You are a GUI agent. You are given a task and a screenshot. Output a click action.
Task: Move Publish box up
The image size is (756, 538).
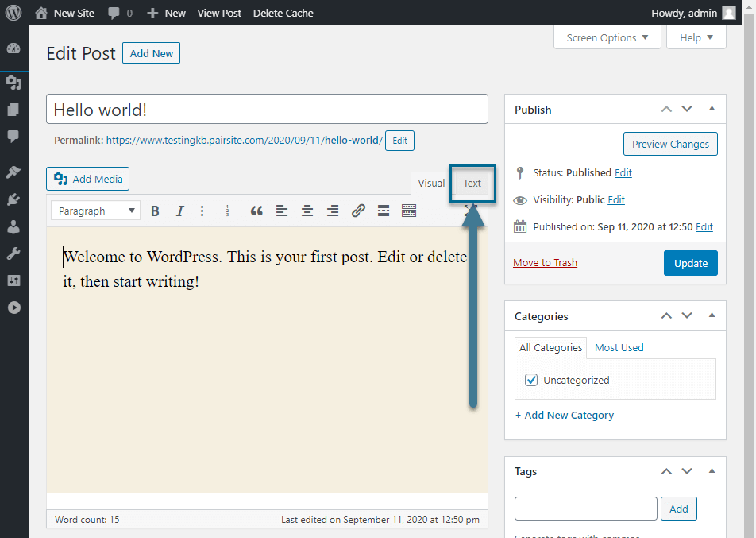666,109
